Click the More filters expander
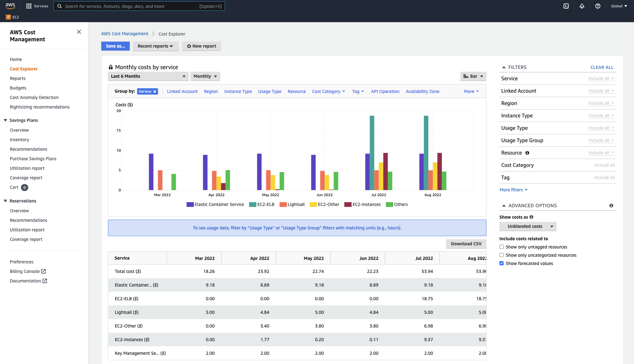This screenshot has width=634, height=364. point(512,189)
